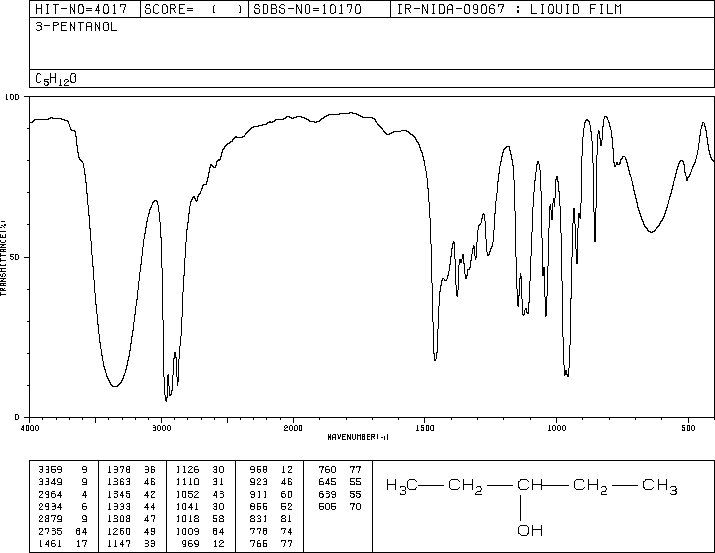
Task: Click peak table value 1041
Action: (x=187, y=506)
